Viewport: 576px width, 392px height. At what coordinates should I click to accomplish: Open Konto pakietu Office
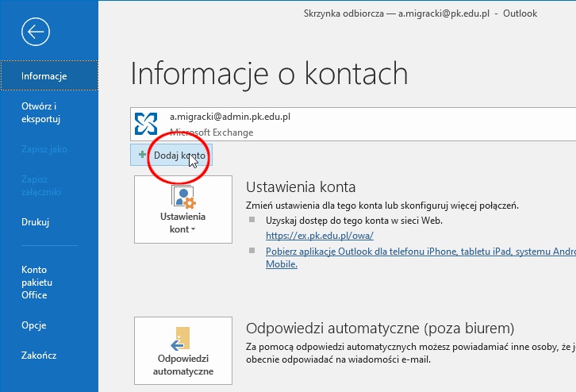point(36,282)
